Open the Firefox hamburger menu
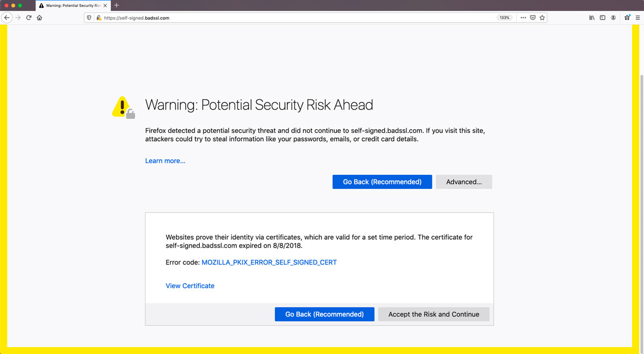This screenshot has width=644, height=354. pyautogui.click(x=637, y=18)
